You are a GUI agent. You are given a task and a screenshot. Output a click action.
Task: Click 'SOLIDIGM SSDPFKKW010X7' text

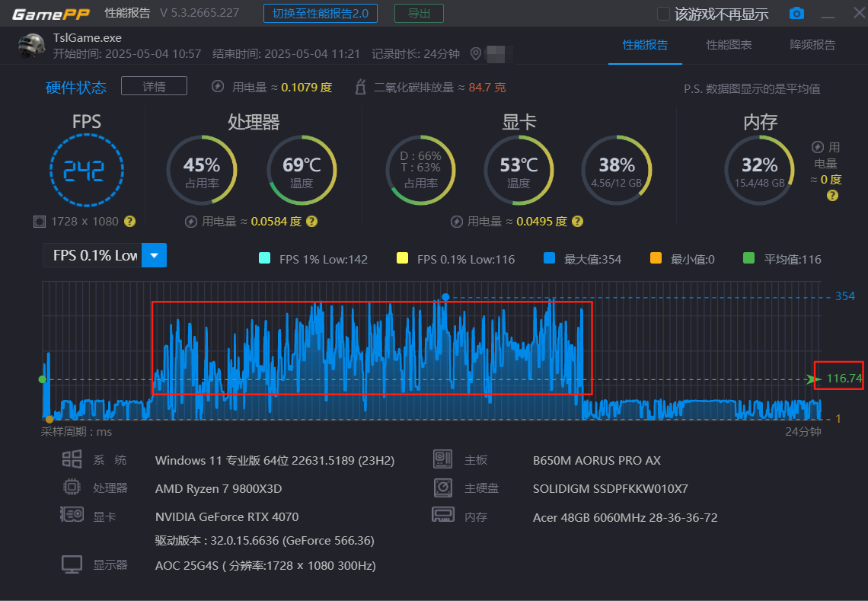click(x=611, y=488)
